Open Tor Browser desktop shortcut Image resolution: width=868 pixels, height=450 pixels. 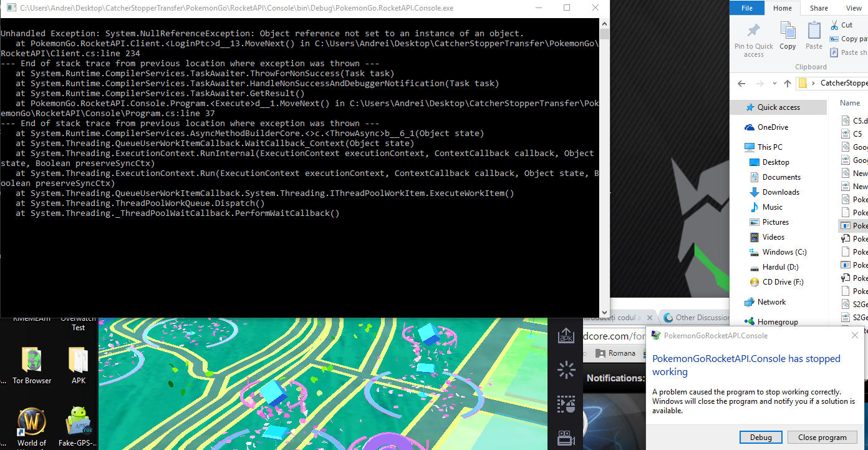coord(32,366)
